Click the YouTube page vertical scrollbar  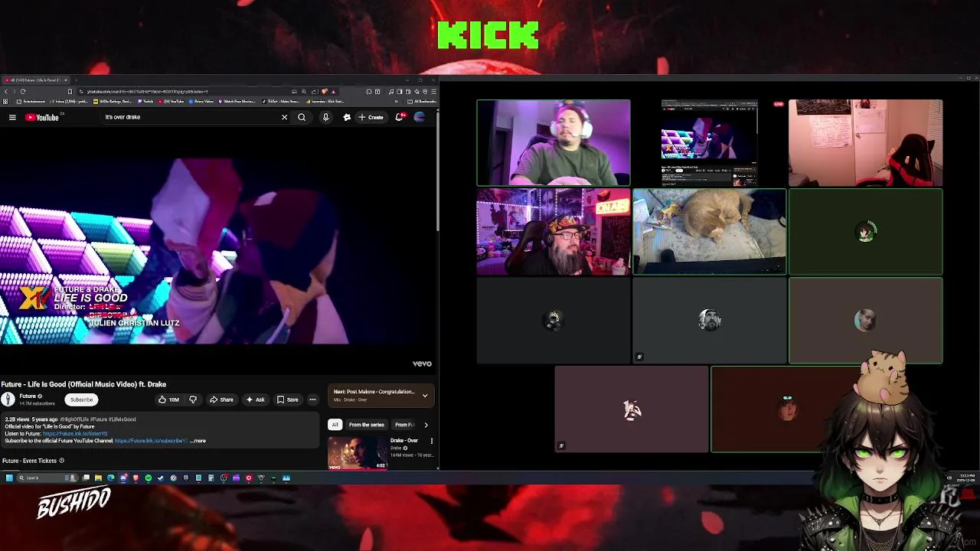(437, 172)
